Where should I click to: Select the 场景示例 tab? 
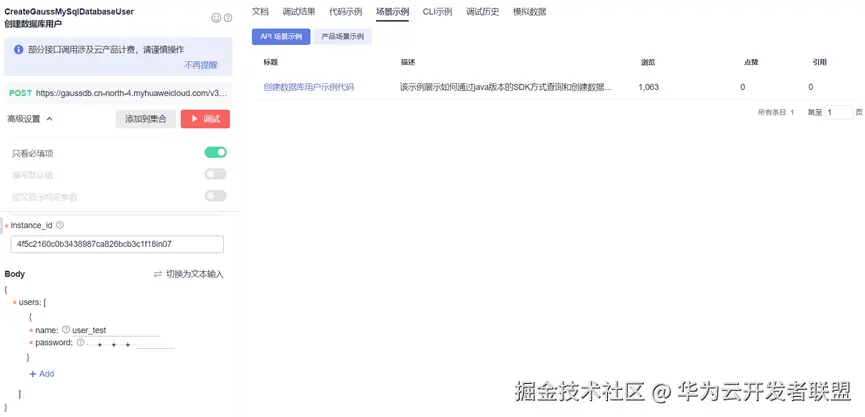pyautogui.click(x=392, y=12)
